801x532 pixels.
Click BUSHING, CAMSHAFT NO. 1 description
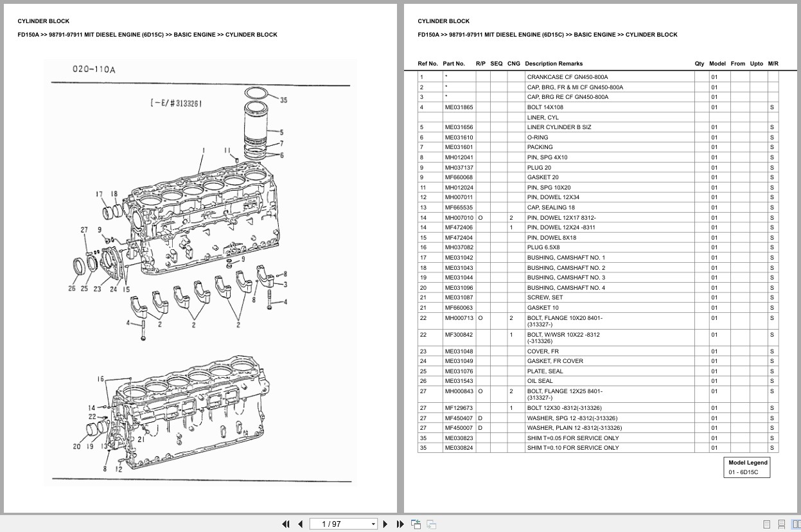click(x=566, y=258)
